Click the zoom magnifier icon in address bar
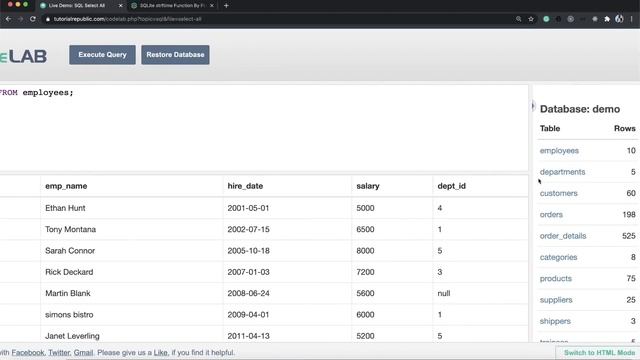The width and height of the screenshot is (640, 360). coord(518,19)
